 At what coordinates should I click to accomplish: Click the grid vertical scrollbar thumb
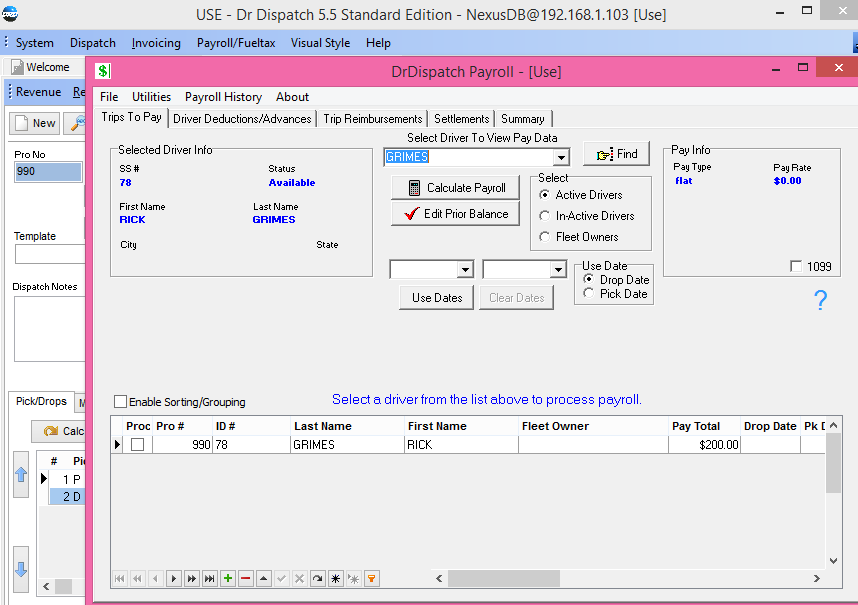[833, 463]
